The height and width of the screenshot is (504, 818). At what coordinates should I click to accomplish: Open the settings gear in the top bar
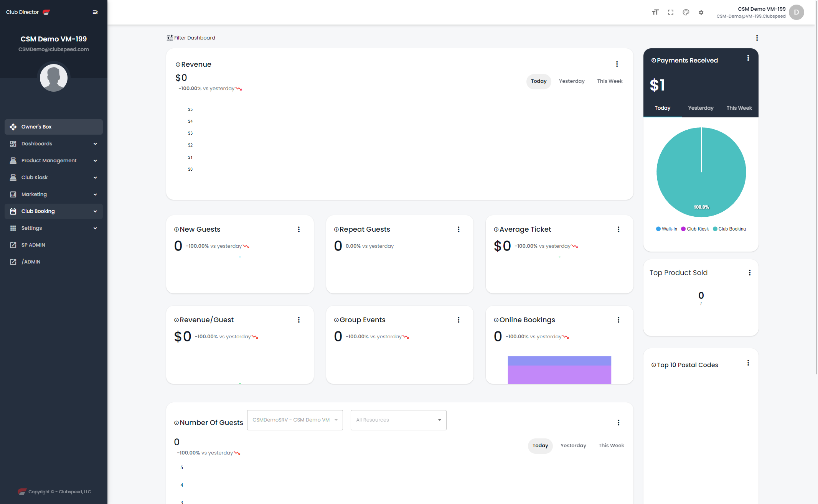click(x=701, y=12)
